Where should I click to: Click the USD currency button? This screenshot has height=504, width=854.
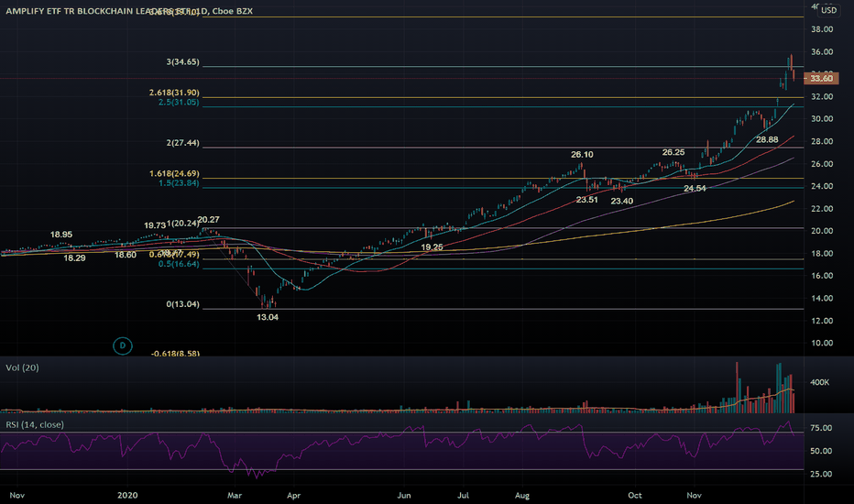pos(828,10)
